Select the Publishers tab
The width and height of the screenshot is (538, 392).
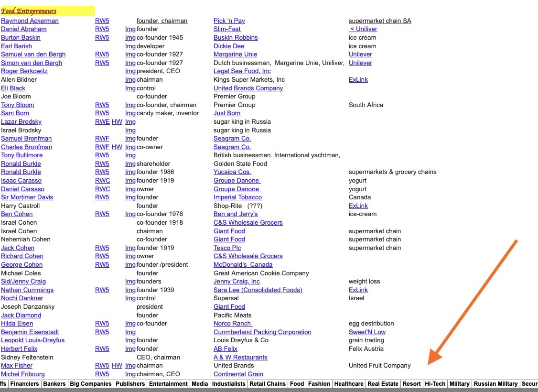(130, 384)
